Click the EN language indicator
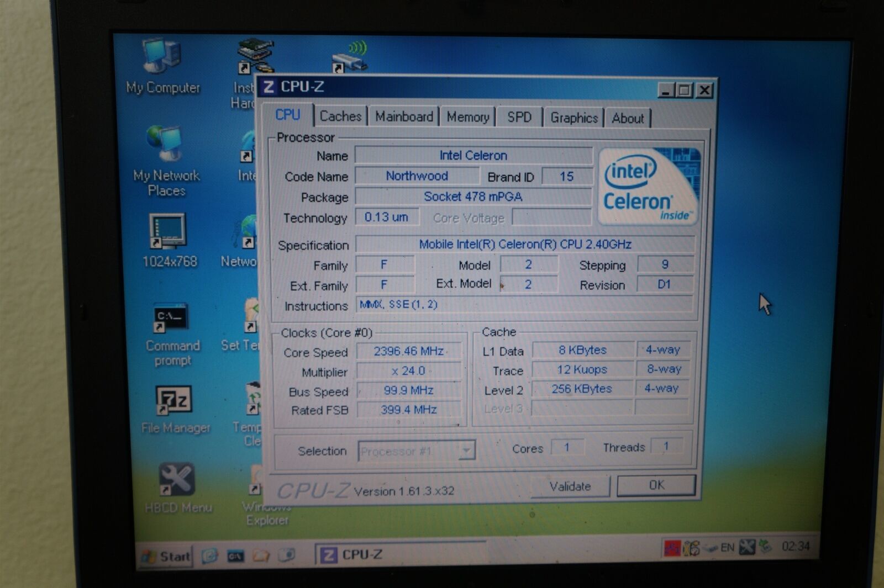 [x=727, y=548]
